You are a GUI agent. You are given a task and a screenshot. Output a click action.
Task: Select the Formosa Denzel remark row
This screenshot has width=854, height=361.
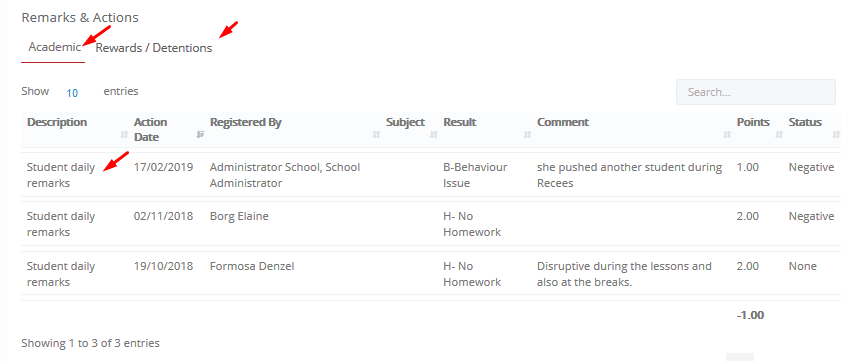pos(430,274)
